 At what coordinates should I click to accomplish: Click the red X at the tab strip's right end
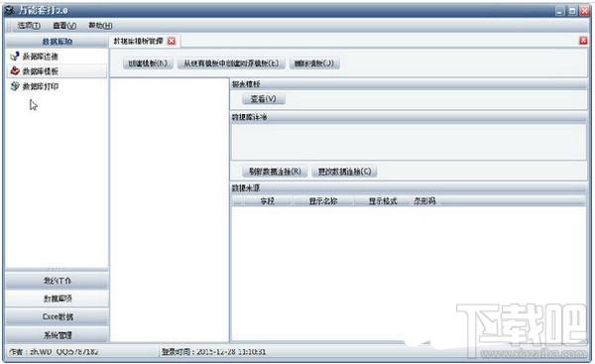point(583,41)
